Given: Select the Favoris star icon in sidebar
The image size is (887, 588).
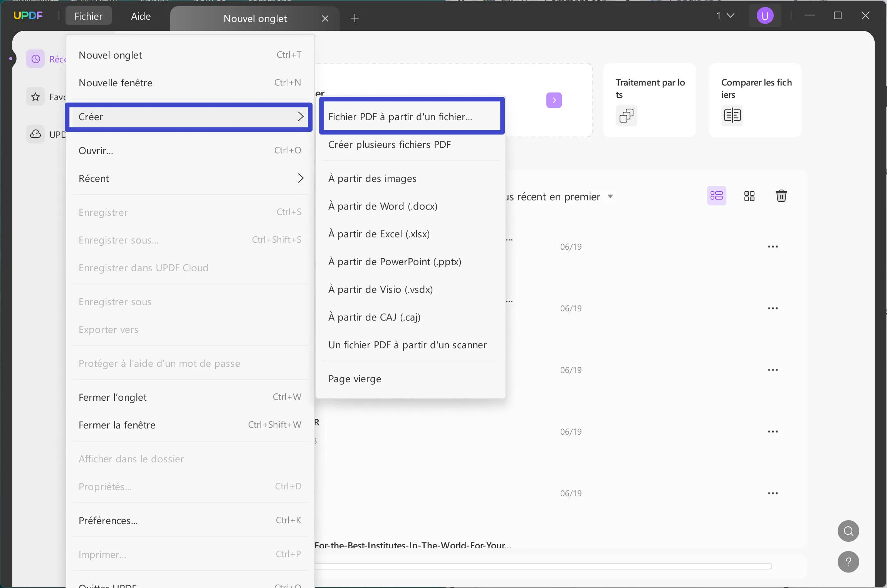Looking at the screenshot, I should tap(35, 96).
